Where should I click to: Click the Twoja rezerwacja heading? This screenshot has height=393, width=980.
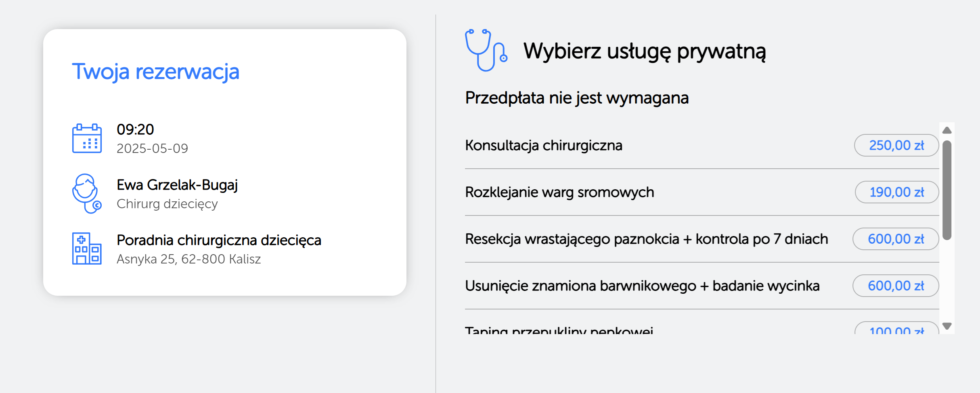pos(156,72)
